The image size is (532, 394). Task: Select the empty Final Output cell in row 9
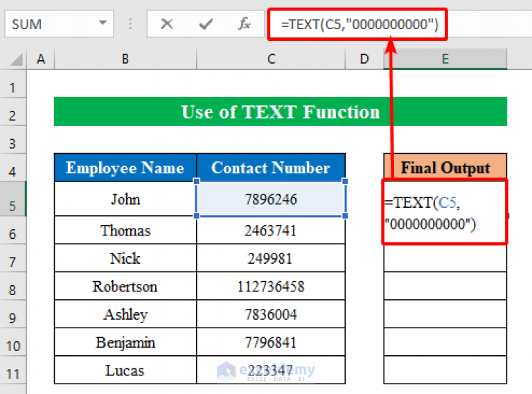[445, 314]
